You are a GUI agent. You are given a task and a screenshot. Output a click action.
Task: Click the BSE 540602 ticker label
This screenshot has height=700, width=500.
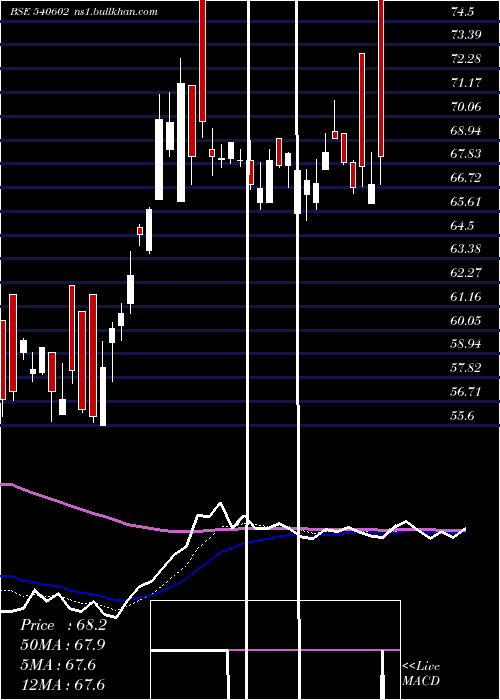pos(39,12)
